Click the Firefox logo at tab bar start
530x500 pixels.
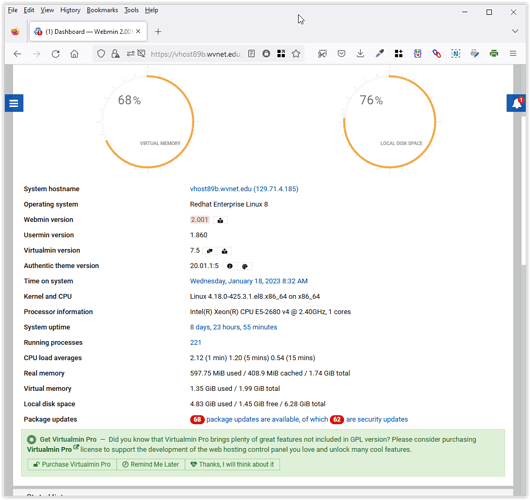point(15,32)
